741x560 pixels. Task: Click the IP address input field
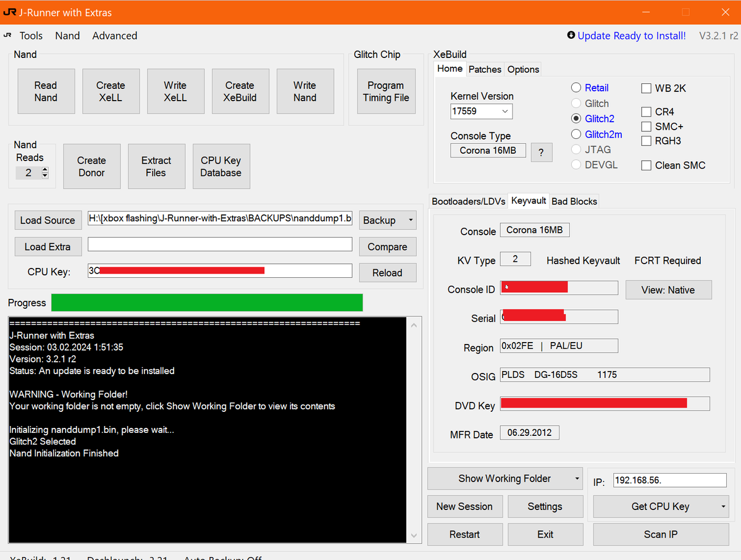pyautogui.click(x=670, y=480)
